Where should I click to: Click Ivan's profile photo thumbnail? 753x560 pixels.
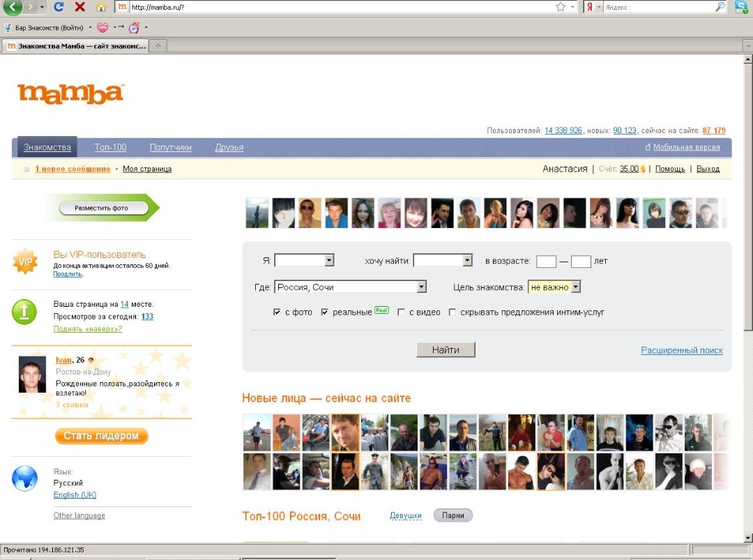click(x=32, y=374)
